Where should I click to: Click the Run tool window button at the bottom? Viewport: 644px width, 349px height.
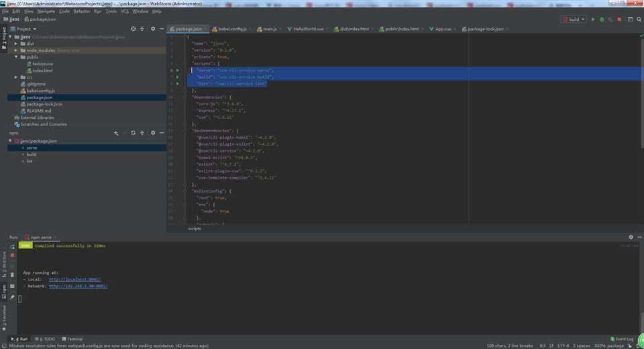(19, 339)
